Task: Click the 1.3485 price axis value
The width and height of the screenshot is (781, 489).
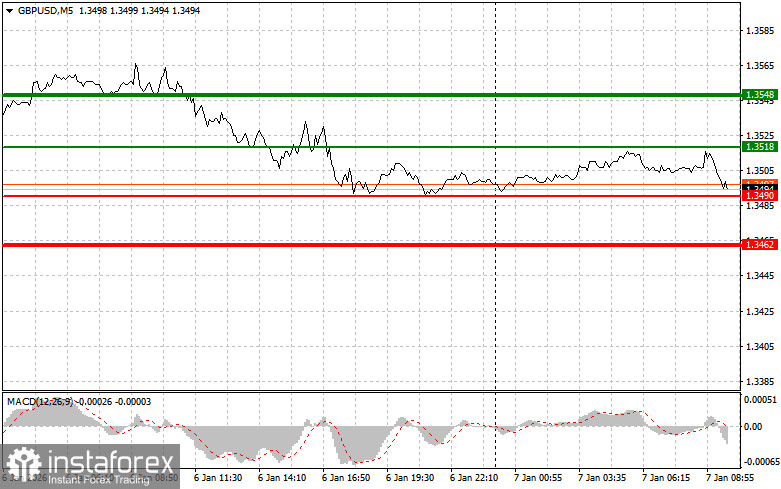Action: coord(760,206)
